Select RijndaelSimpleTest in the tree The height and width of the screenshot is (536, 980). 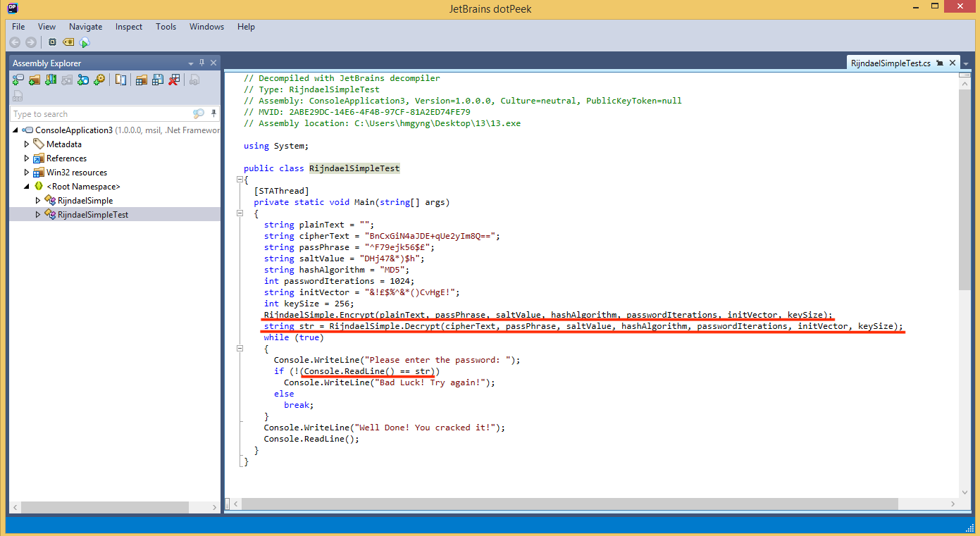(93, 215)
